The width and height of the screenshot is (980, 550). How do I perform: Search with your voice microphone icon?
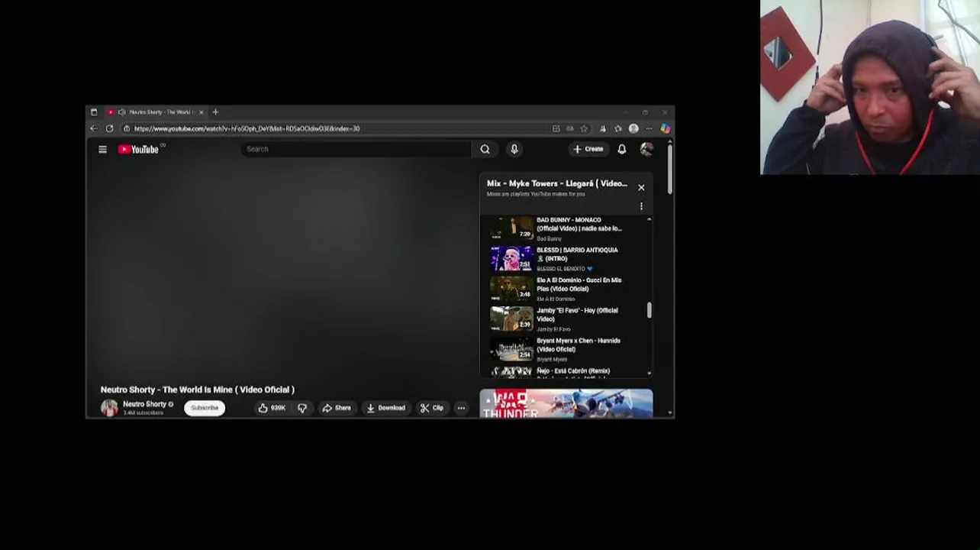pos(514,149)
